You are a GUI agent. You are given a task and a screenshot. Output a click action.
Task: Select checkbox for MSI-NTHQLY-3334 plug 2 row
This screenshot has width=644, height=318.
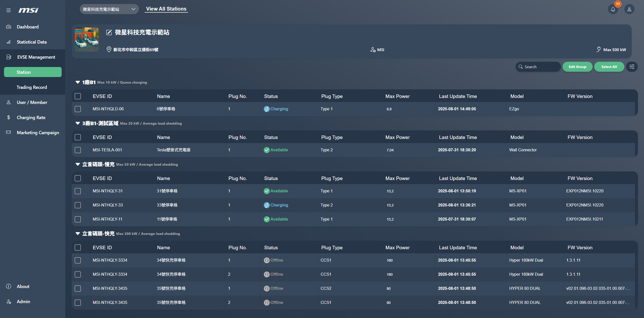click(78, 274)
